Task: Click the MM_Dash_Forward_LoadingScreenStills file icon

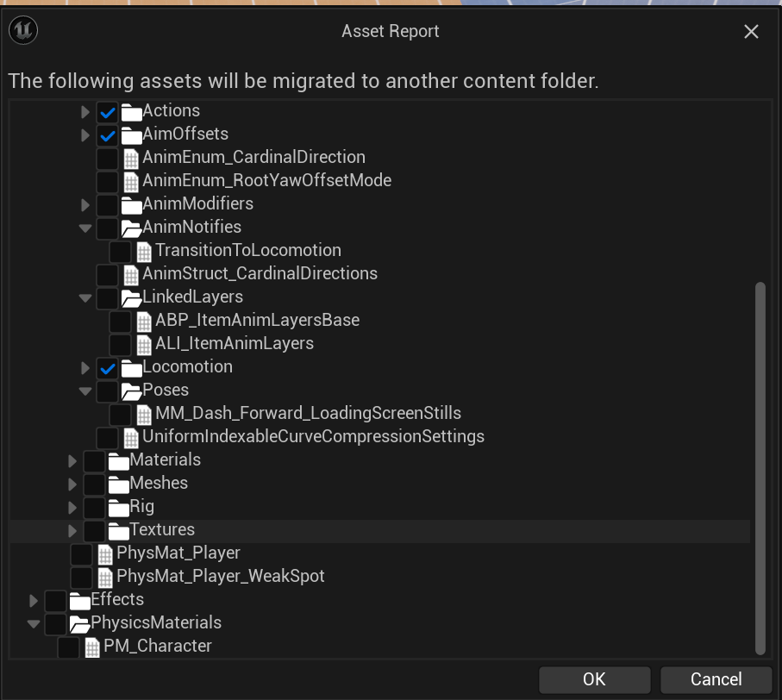Action: coord(144,415)
